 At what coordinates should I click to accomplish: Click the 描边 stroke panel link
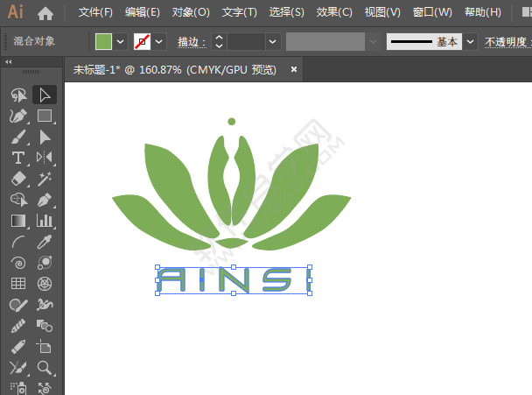(192, 42)
